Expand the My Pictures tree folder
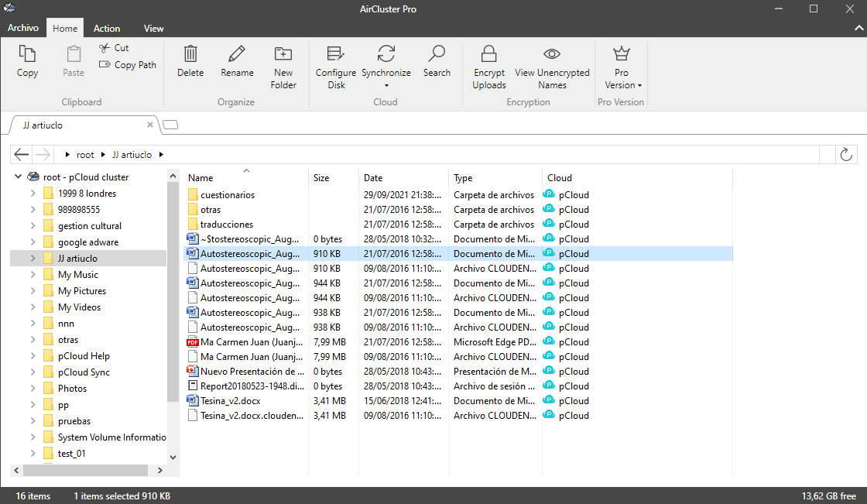The width and height of the screenshot is (867, 504). click(x=33, y=291)
